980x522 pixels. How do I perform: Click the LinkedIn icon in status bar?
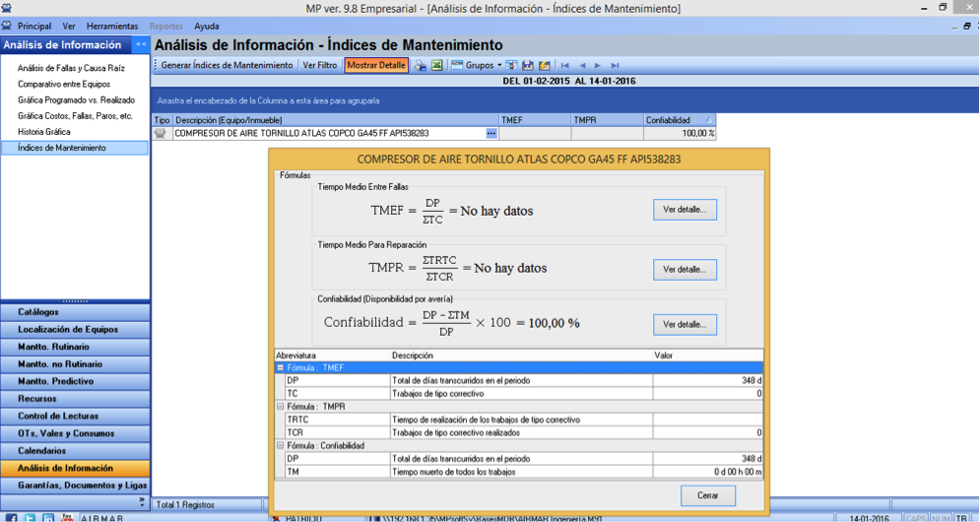(x=48, y=518)
